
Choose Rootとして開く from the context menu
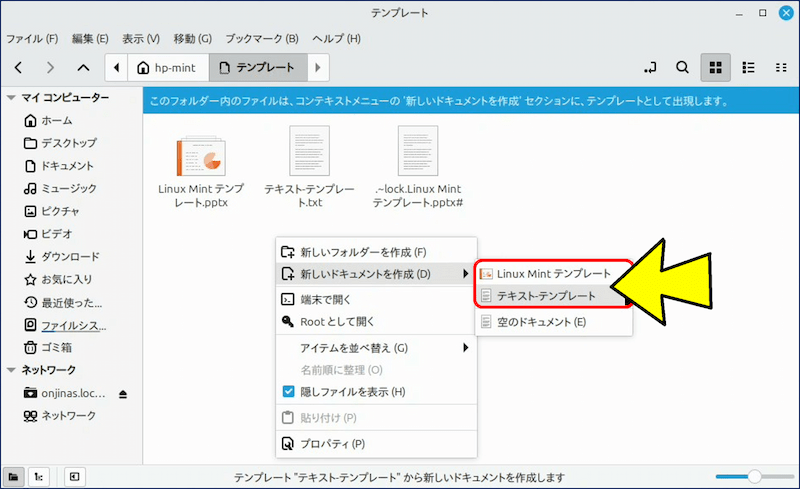(377, 322)
